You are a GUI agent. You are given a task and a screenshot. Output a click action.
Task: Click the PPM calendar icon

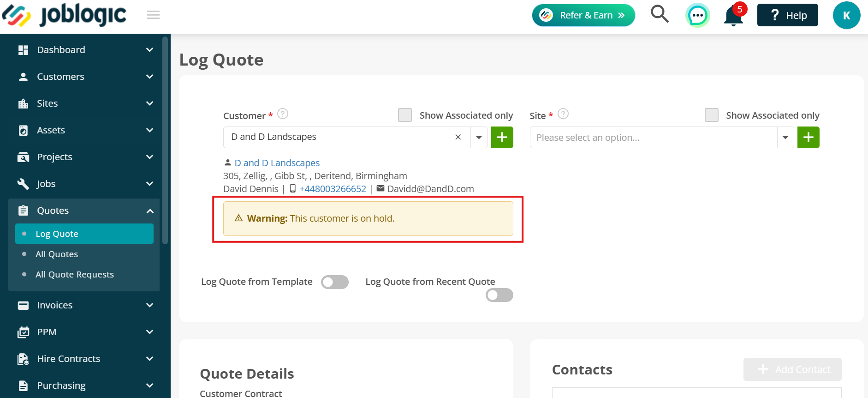tap(23, 332)
